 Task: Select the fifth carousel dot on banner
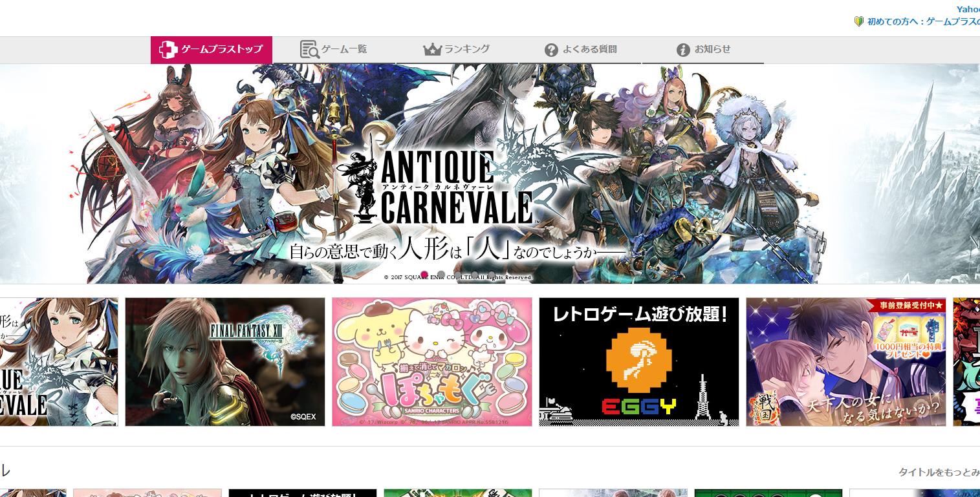point(492,275)
